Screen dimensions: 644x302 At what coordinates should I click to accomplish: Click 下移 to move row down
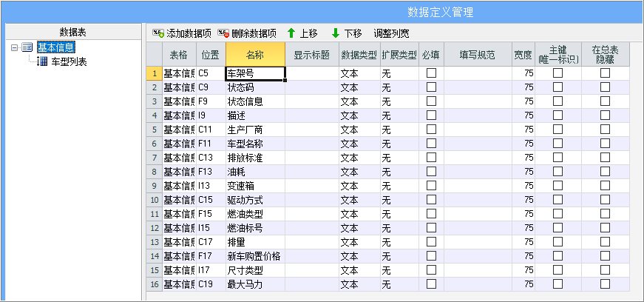[x=347, y=33]
